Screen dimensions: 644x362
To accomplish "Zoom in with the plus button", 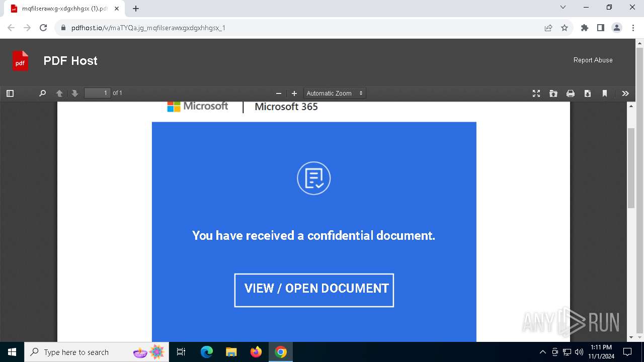I will coord(294,94).
